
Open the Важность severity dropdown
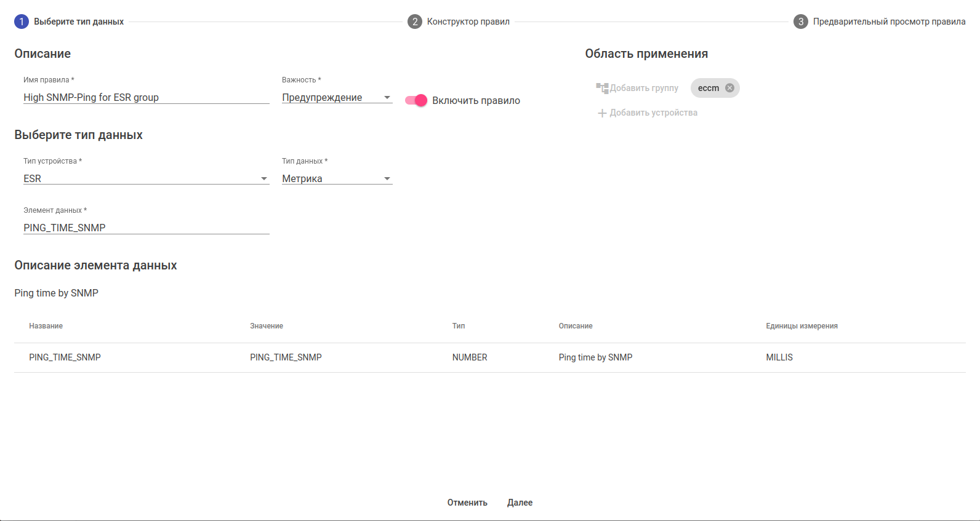337,97
